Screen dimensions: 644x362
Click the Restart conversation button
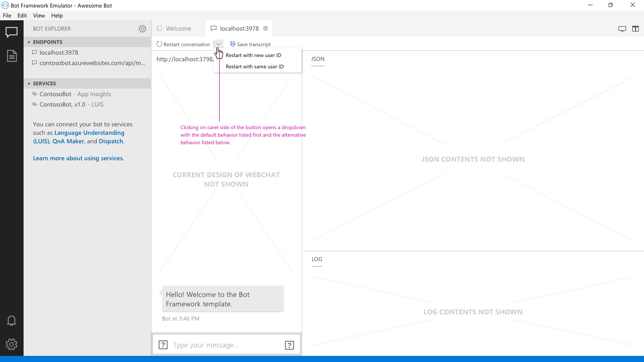[x=183, y=44]
